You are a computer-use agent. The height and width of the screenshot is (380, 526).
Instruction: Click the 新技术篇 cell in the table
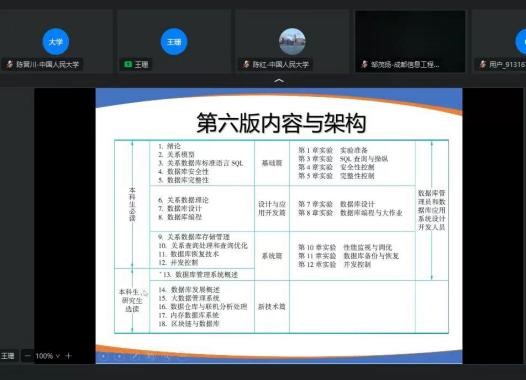point(272,306)
